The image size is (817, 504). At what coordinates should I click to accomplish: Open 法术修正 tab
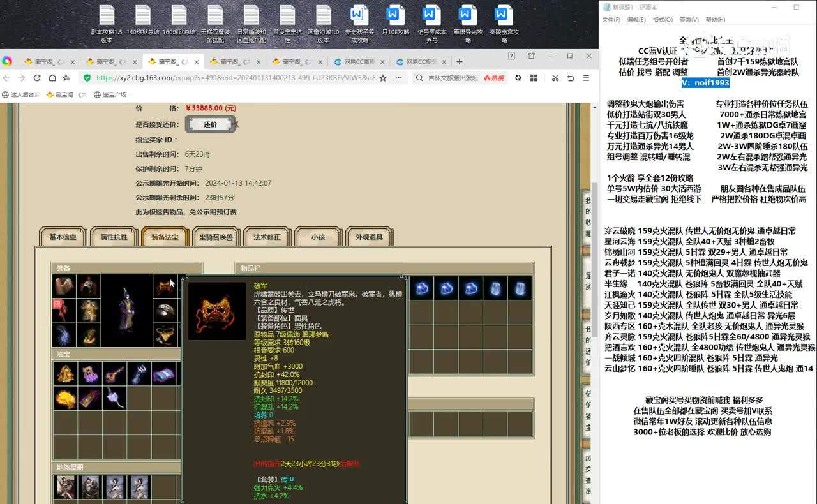pyautogui.click(x=267, y=237)
